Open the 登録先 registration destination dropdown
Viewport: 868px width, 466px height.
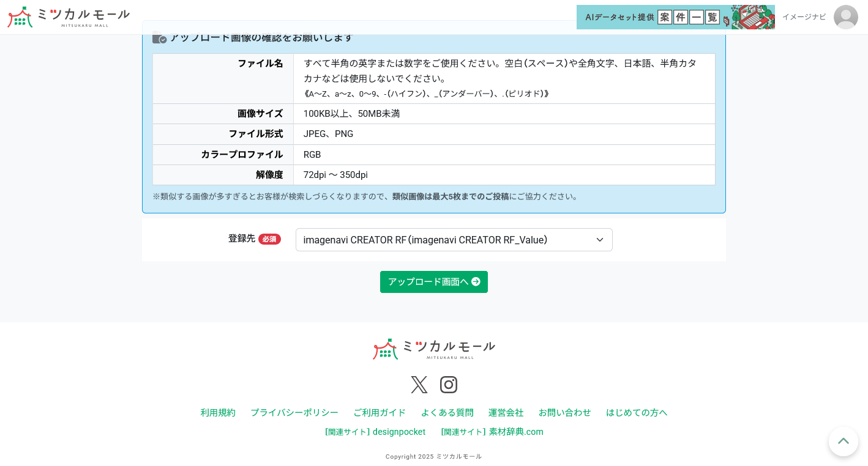pyautogui.click(x=454, y=240)
